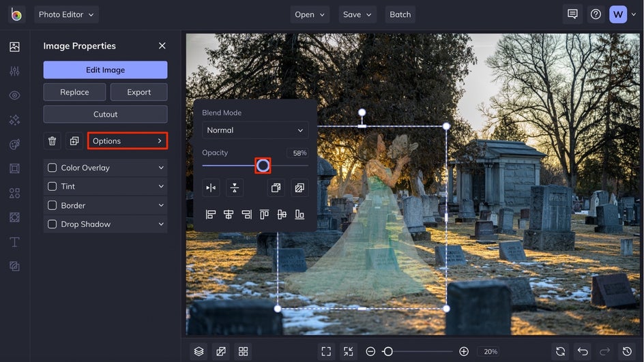
Task: Click the Cutout button
Action: pyautogui.click(x=105, y=114)
